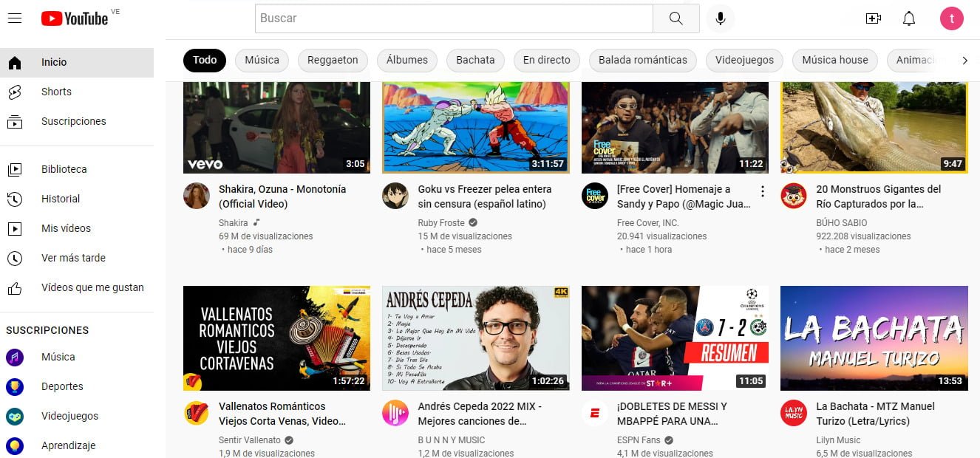
Task: Select the Todo filter chip
Action: 205,61
